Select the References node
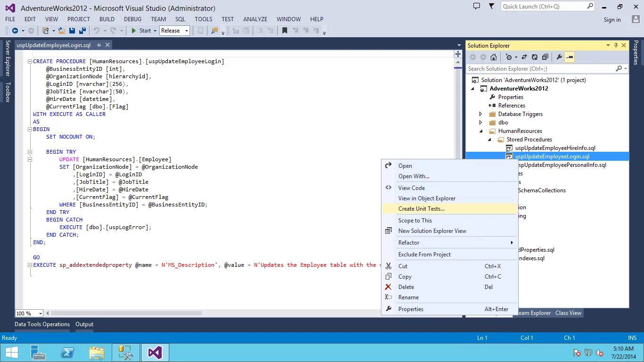This screenshot has width=644, height=362. [512, 106]
